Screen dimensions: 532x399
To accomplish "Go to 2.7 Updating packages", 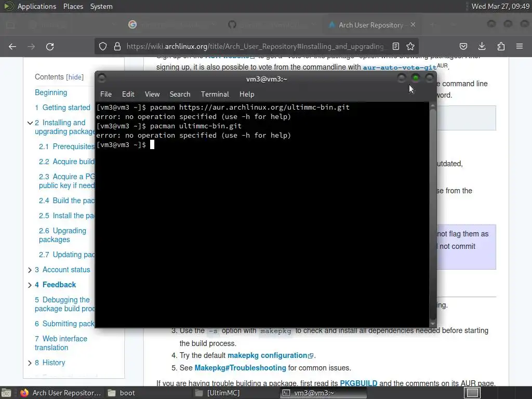I will click(x=67, y=255).
